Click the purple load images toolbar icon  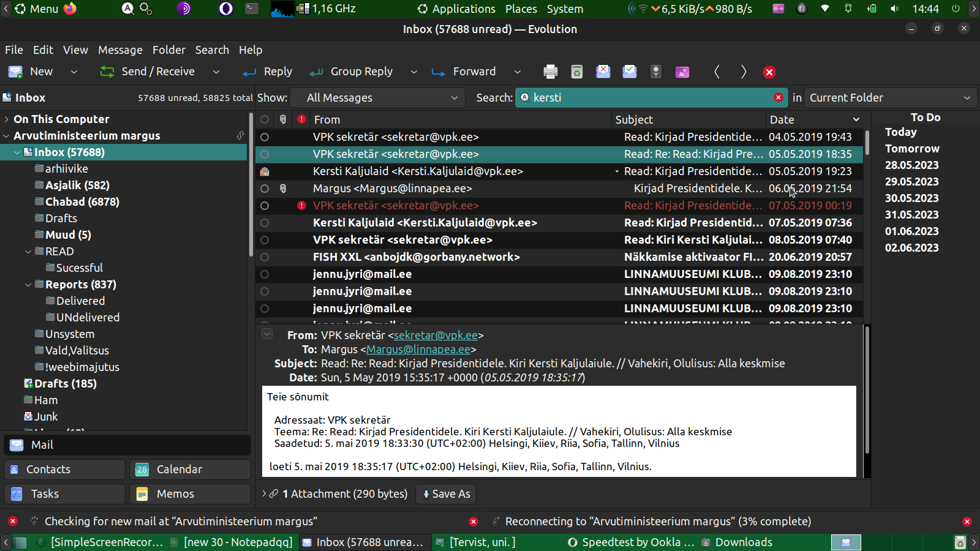pos(682,72)
